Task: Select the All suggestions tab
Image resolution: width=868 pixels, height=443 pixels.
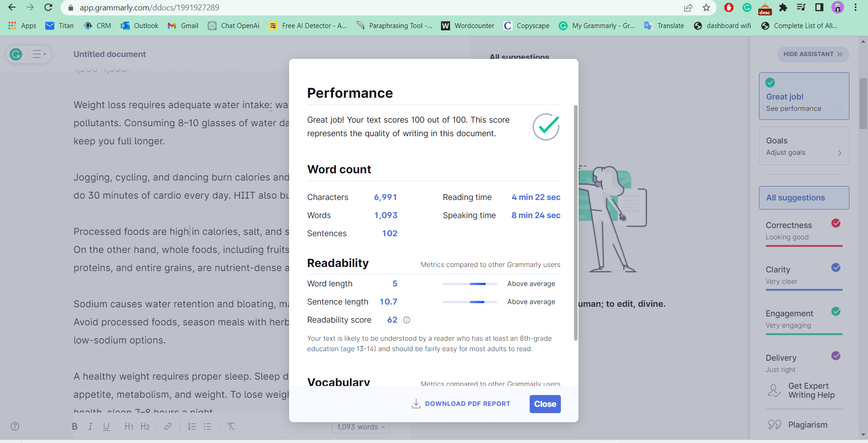Action: (x=804, y=198)
